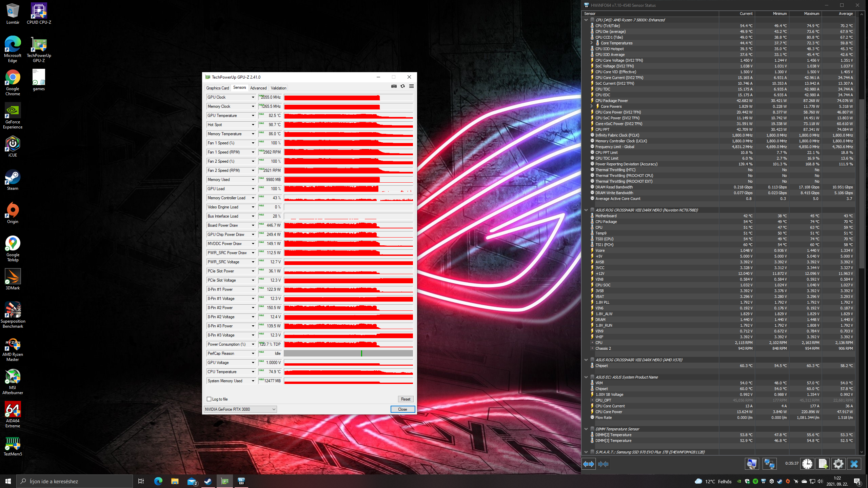Open the GPU Clock sensor dropdown
This screenshot has height=488, width=868.
pyautogui.click(x=253, y=97)
